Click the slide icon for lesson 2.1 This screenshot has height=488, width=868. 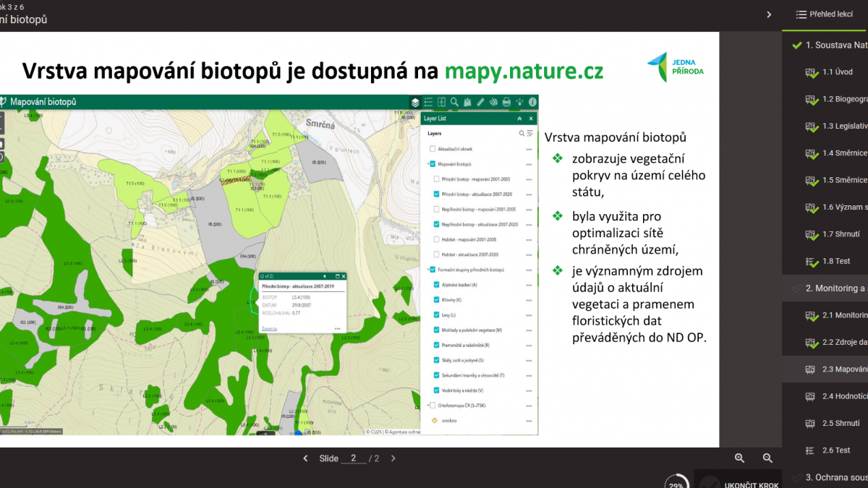pos(811,315)
